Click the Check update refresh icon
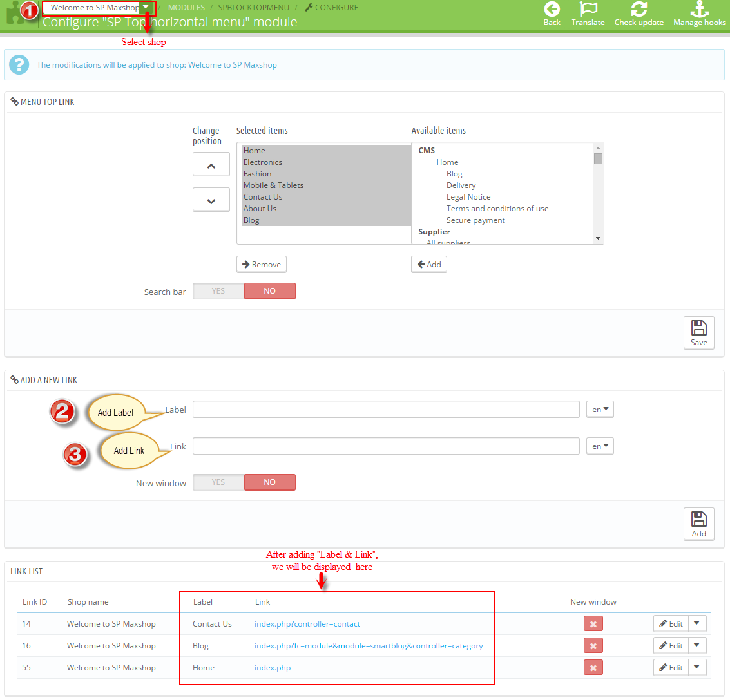 [x=639, y=9]
